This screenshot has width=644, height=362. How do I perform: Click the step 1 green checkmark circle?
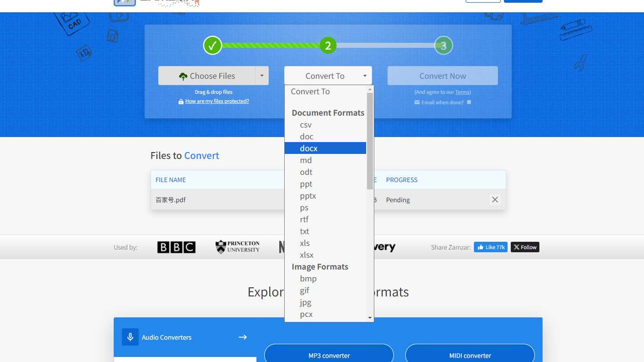coord(212,46)
